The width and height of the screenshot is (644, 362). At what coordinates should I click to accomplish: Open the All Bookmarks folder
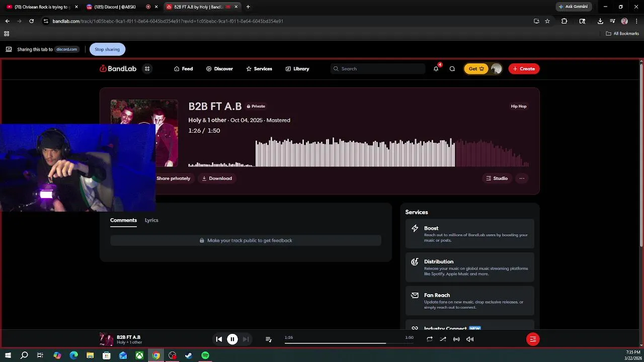[622, 34]
